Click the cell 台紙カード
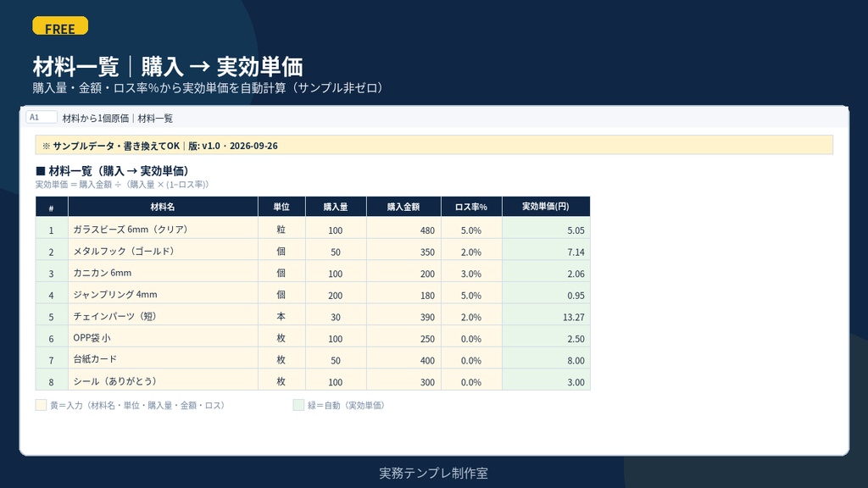The image size is (868, 488). 163,359
